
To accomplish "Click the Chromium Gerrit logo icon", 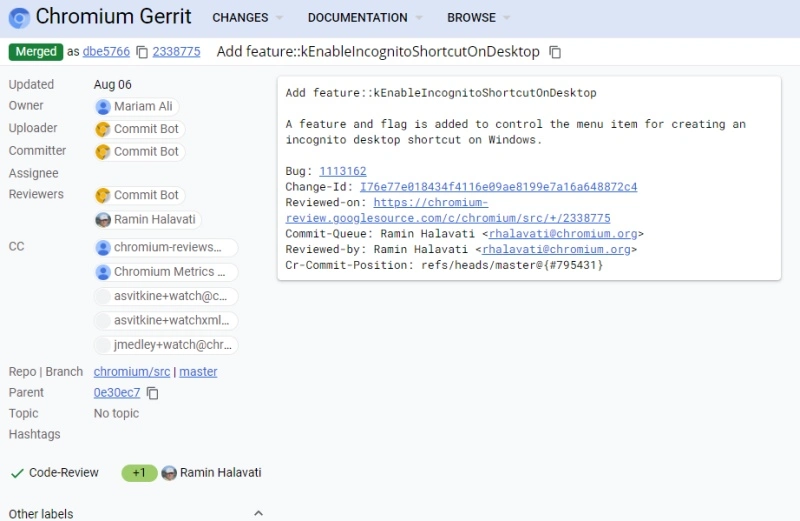I will pos(19,17).
